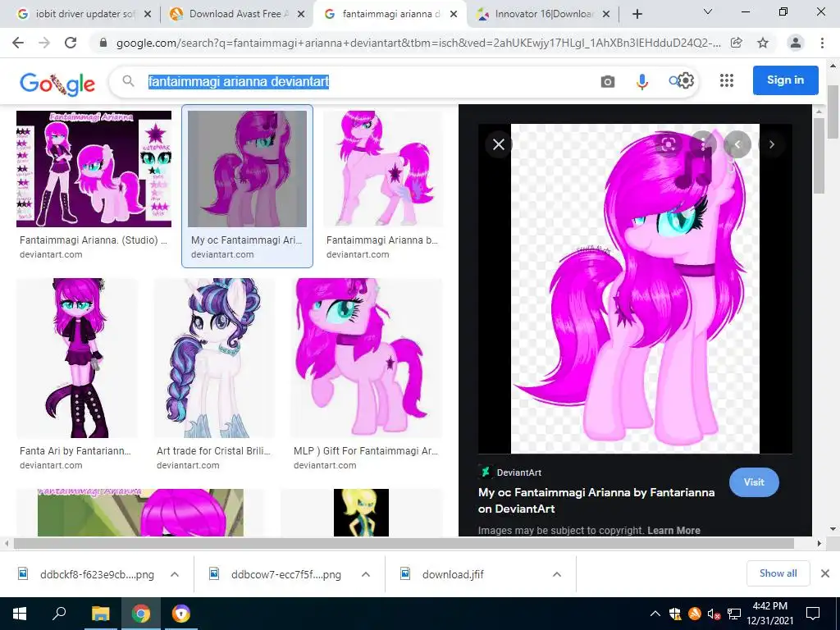840x630 pixels.
Task: Click the address bar URL
Action: (418, 43)
